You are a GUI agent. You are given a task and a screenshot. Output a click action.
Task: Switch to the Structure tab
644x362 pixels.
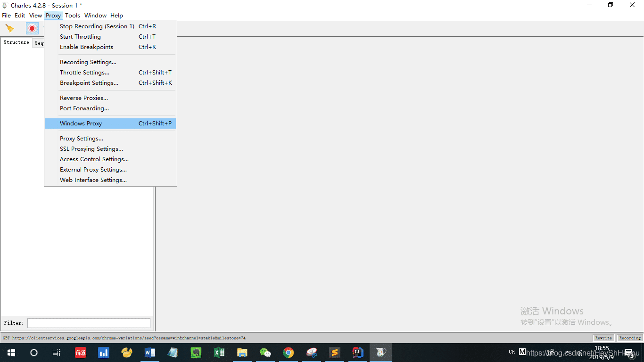17,42
